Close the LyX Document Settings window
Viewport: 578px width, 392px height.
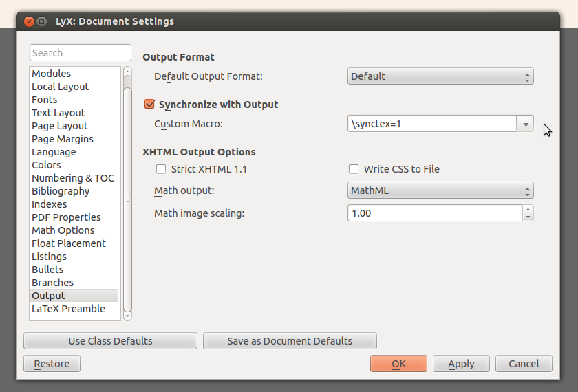pyautogui.click(x=29, y=22)
